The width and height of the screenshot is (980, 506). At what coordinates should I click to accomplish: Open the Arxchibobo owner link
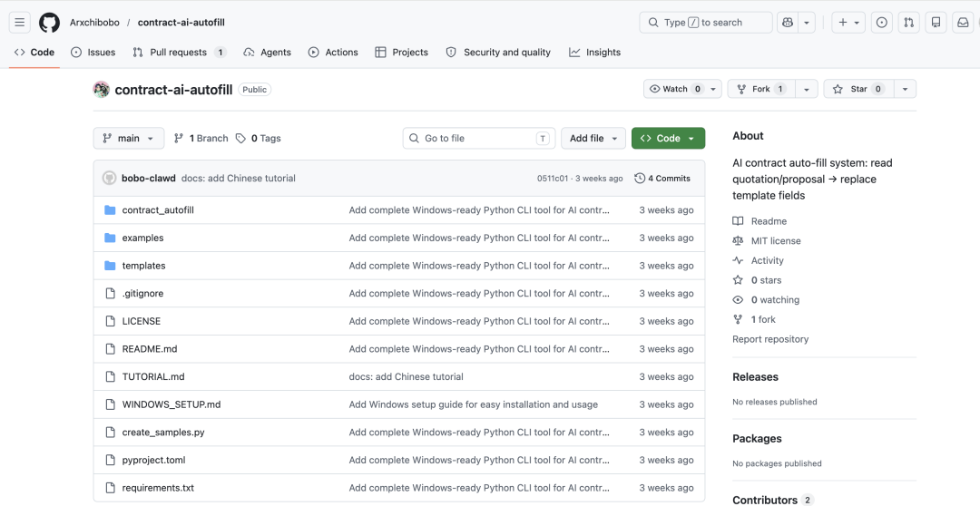click(x=94, y=23)
